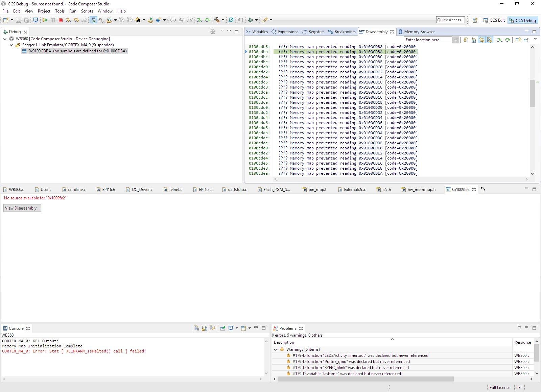
Task: Click the Pin Console icon
Action: [x=223, y=328]
